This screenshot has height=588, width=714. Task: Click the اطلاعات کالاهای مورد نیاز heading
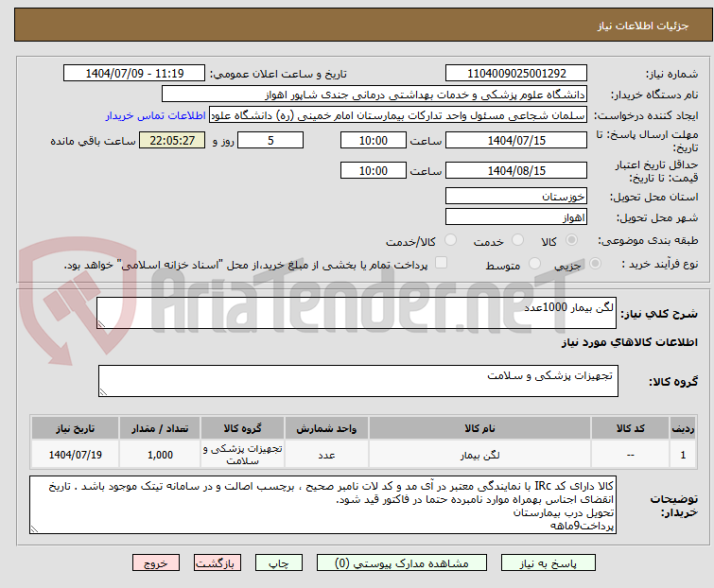point(629,342)
